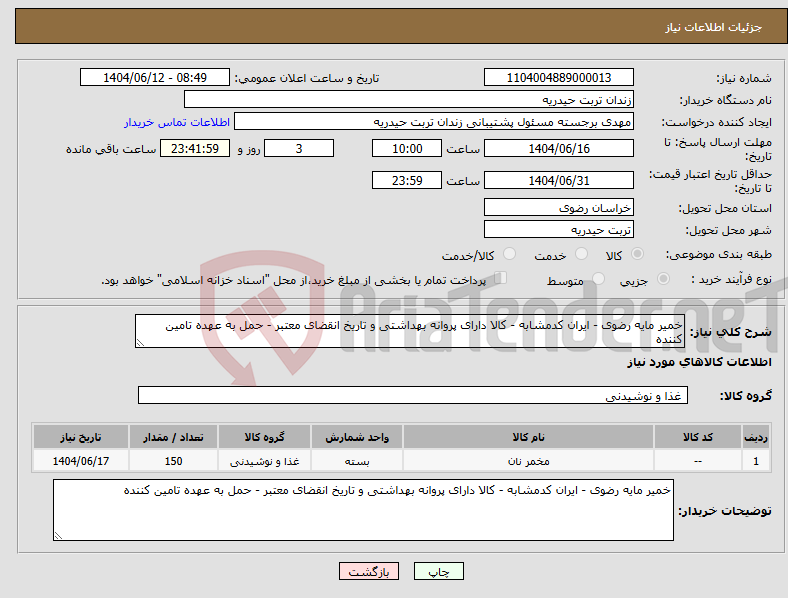788x598 pixels.
Task: Click the row number cell 1
Action: tap(756, 461)
